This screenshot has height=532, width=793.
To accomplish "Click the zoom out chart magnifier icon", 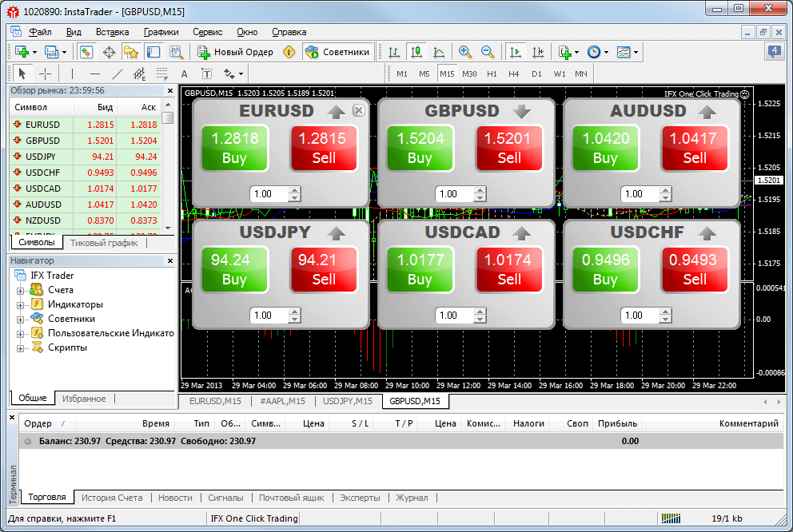I will 487,52.
